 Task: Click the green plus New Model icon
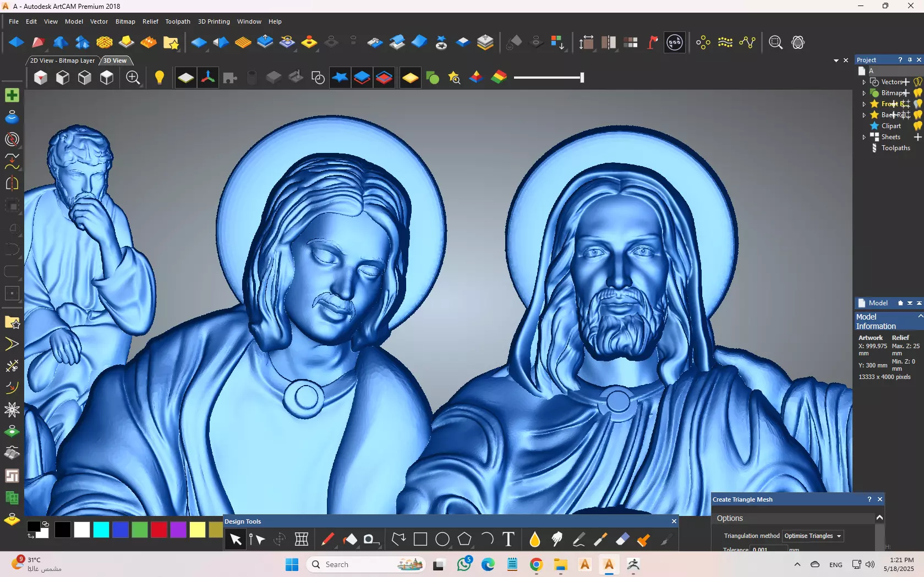tap(12, 95)
